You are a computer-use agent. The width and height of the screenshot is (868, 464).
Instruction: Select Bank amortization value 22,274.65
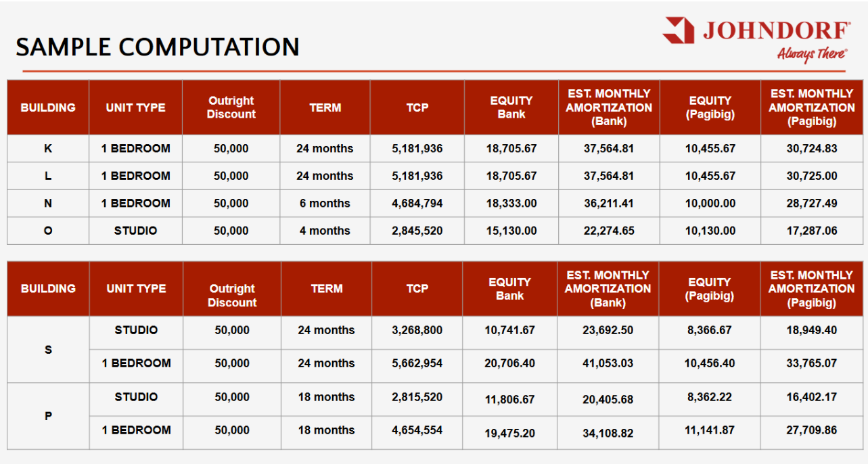[609, 231]
